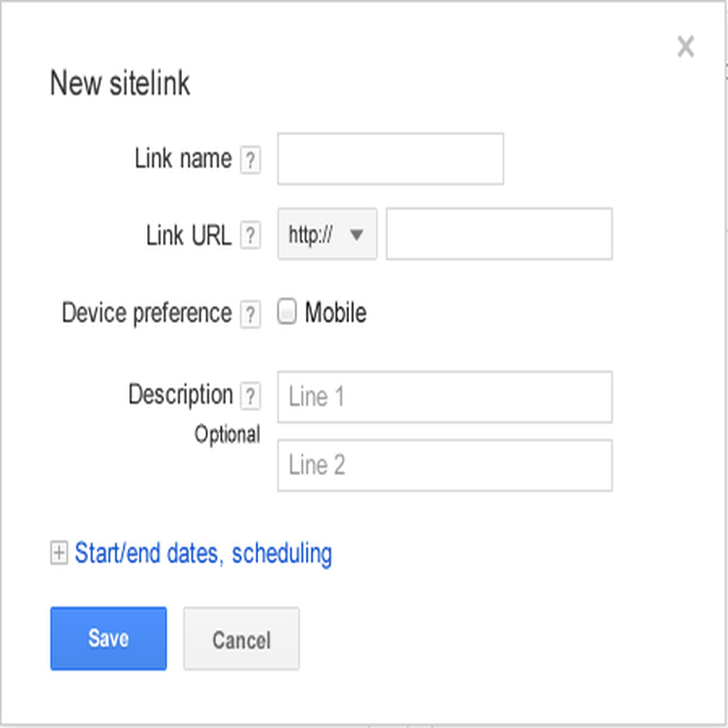Show help for Device preference

tap(250, 314)
